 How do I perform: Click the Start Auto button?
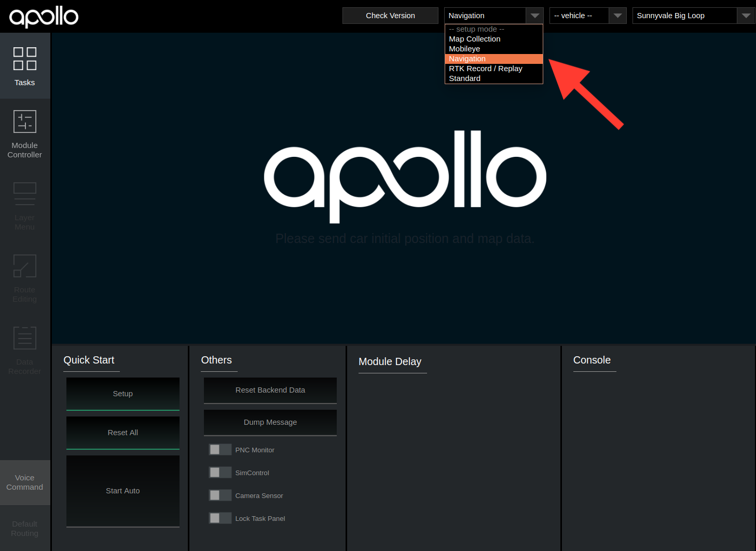point(123,491)
